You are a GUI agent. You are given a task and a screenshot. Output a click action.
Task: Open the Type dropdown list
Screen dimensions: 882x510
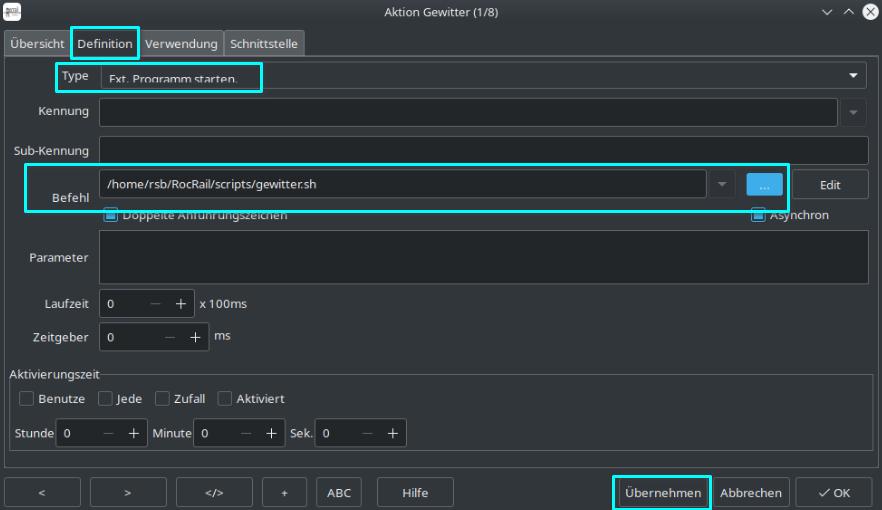coord(853,76)
